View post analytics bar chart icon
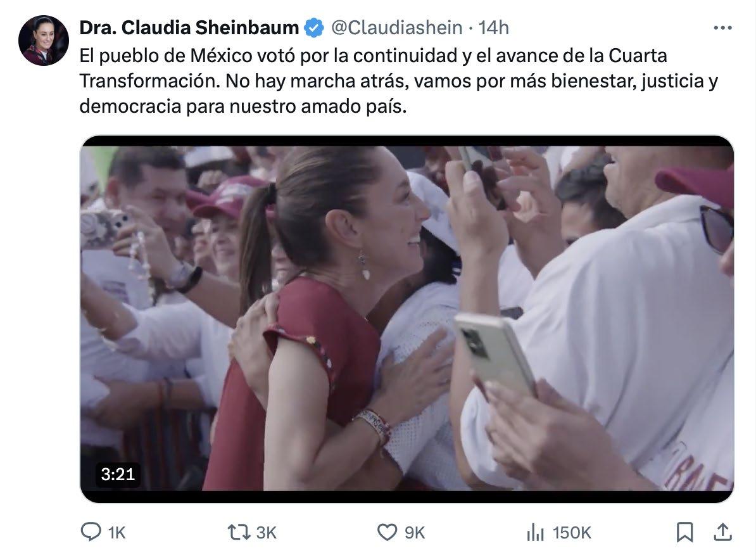This screenshot has height=560, width=756. 535,533
